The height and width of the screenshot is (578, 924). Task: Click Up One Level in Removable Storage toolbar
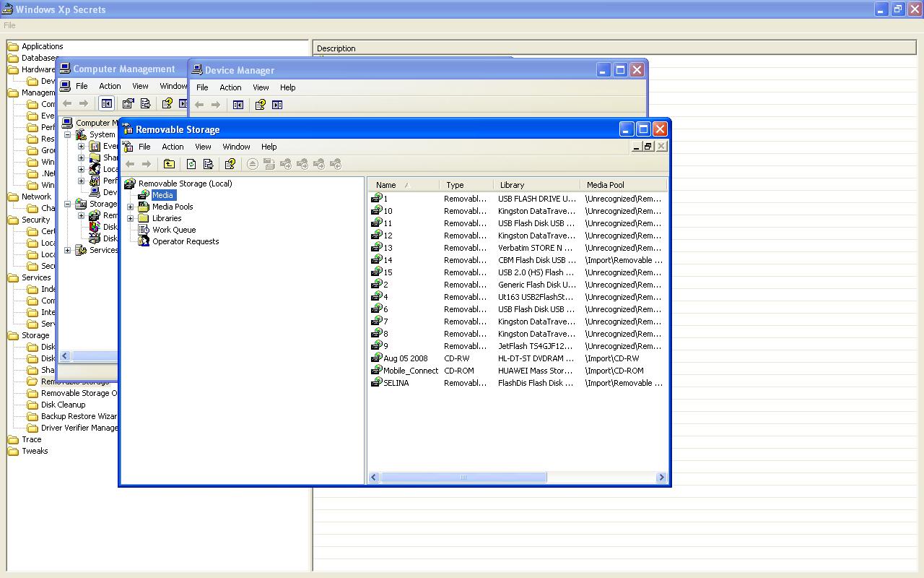tap(169, 164)
